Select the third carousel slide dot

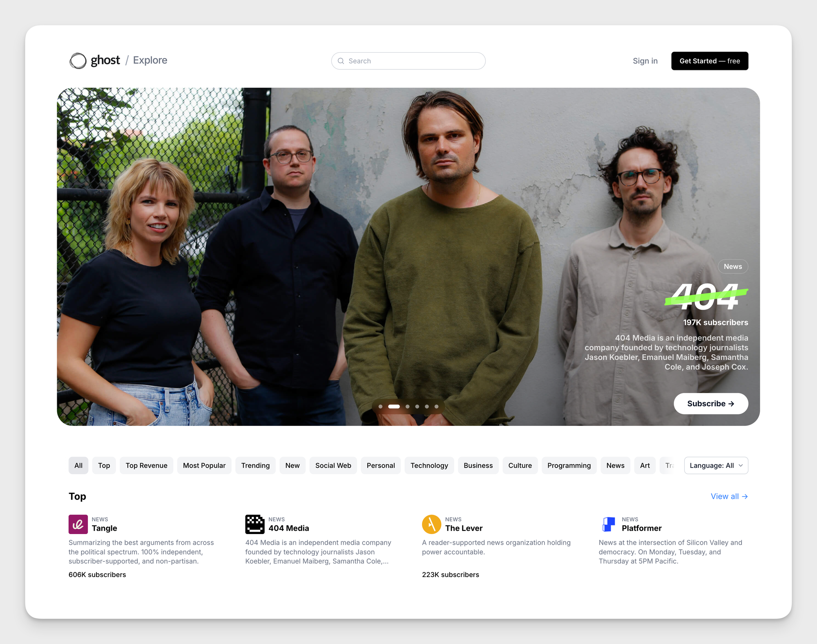pyautogui.click(x=407, y=407)
